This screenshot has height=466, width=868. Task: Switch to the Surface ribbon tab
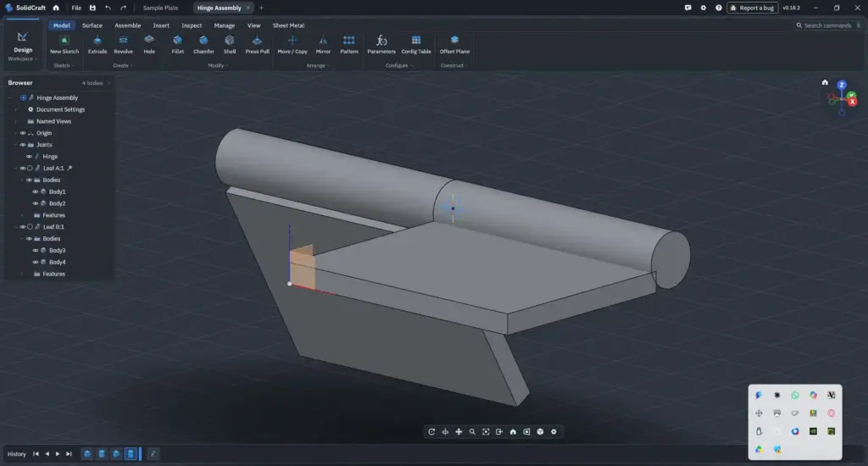(x=92, y=25)
